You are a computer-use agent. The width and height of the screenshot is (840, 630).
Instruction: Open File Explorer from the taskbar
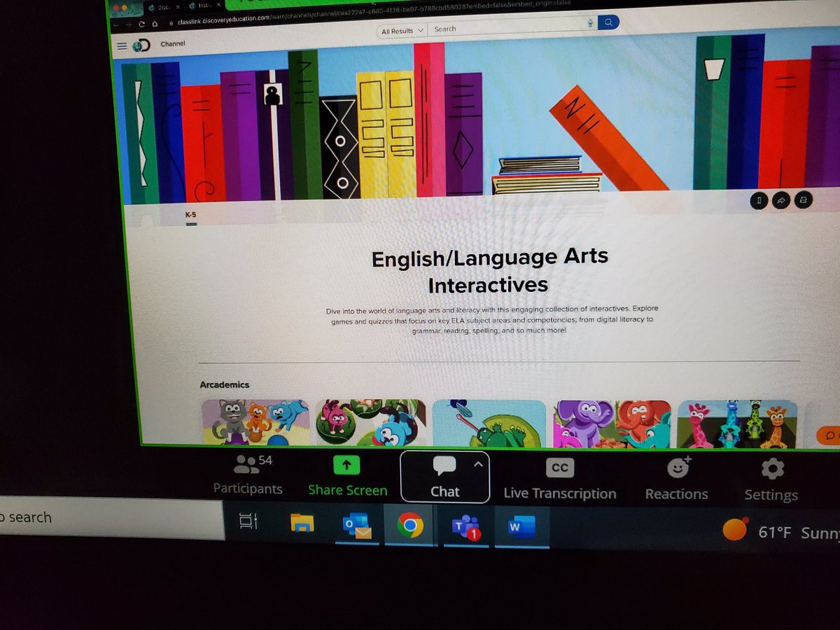pos(302,524)
